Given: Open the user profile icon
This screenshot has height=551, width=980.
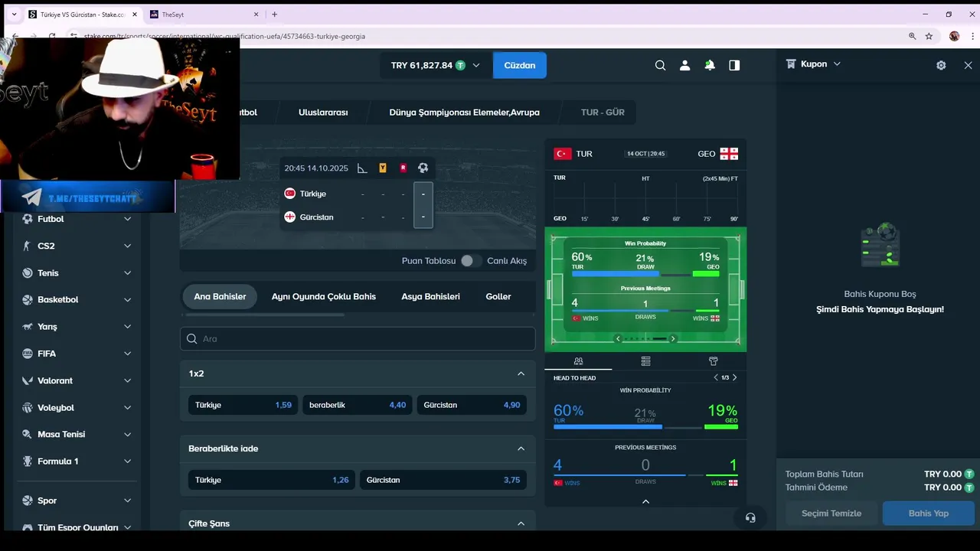Looking at the screenshot, I should tap(684, 66).
